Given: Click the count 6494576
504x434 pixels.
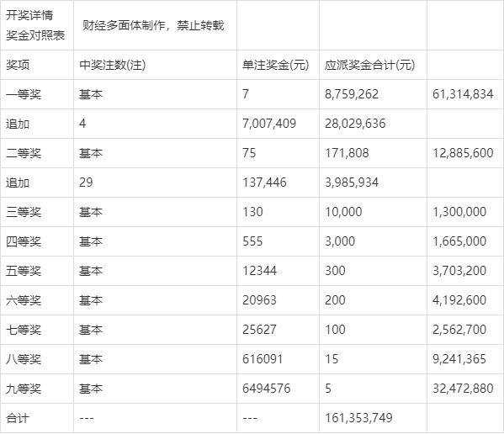Looking at the screenshot, I should pyautogui.click(x=267, y=389).
